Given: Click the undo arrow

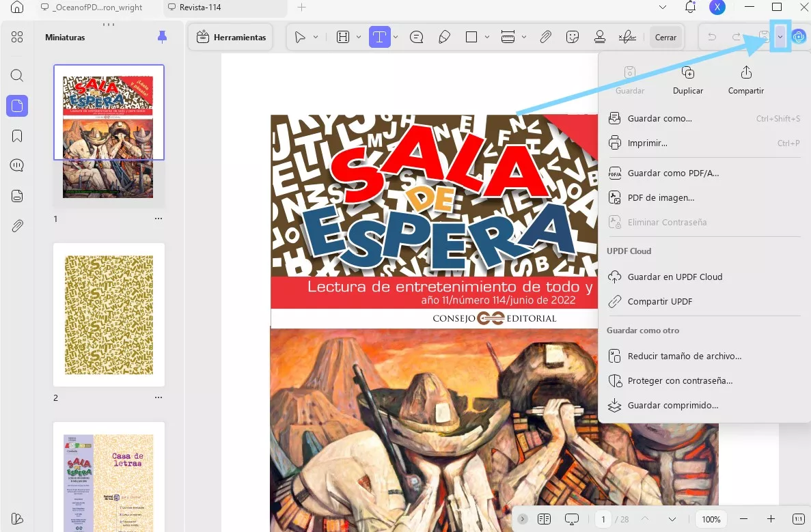Looking at the screenshot, I should pos(712,37).
